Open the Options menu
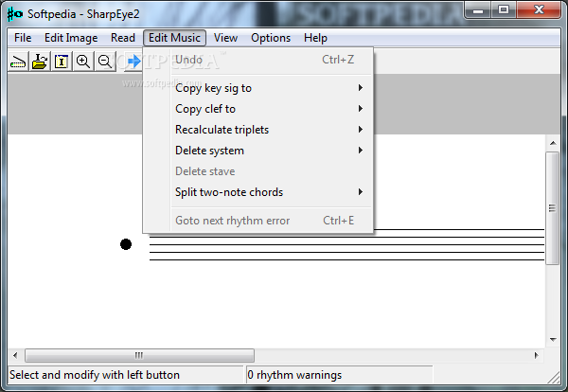 (271, 38)
